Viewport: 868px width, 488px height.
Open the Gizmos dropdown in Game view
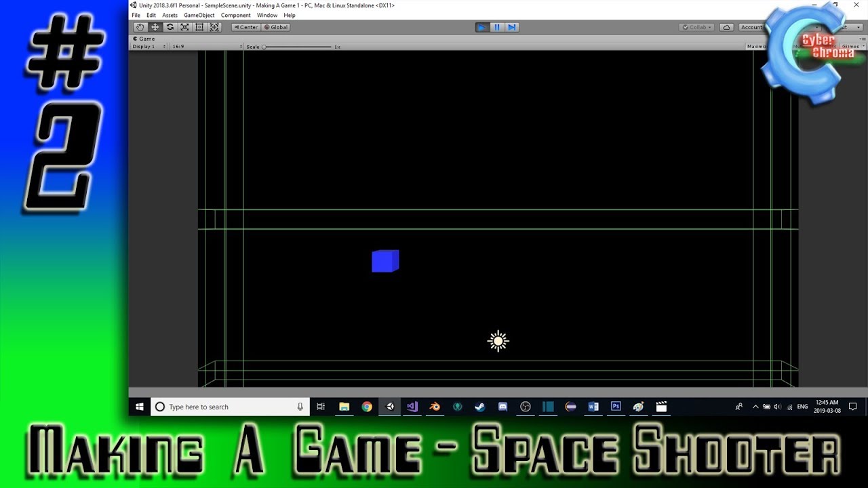tap(852, 47)
